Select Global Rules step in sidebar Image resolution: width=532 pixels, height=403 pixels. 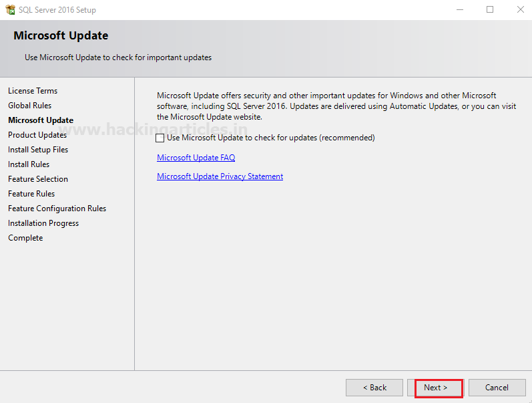click(x=29, y=106)
